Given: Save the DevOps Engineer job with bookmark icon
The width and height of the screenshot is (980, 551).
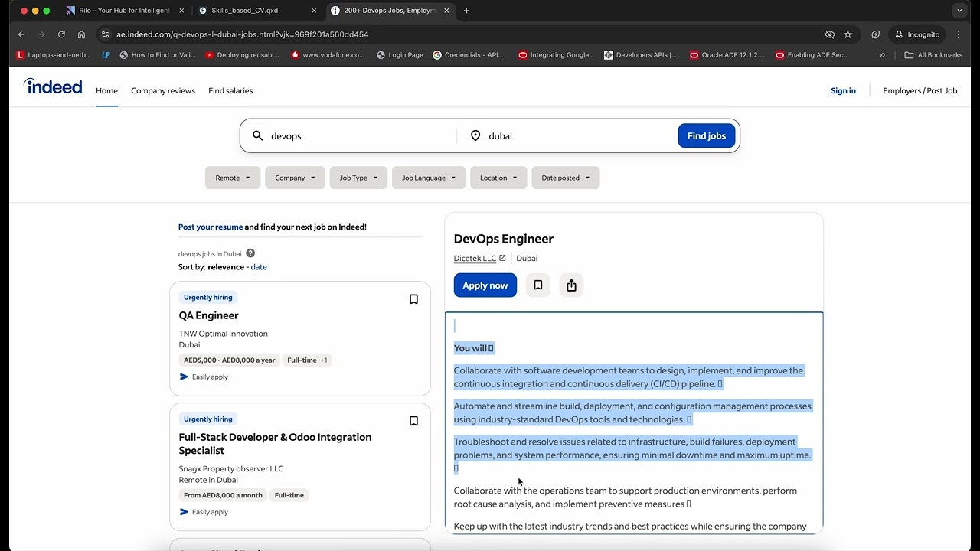Looking at the screenshot, I should click(537, 285).
